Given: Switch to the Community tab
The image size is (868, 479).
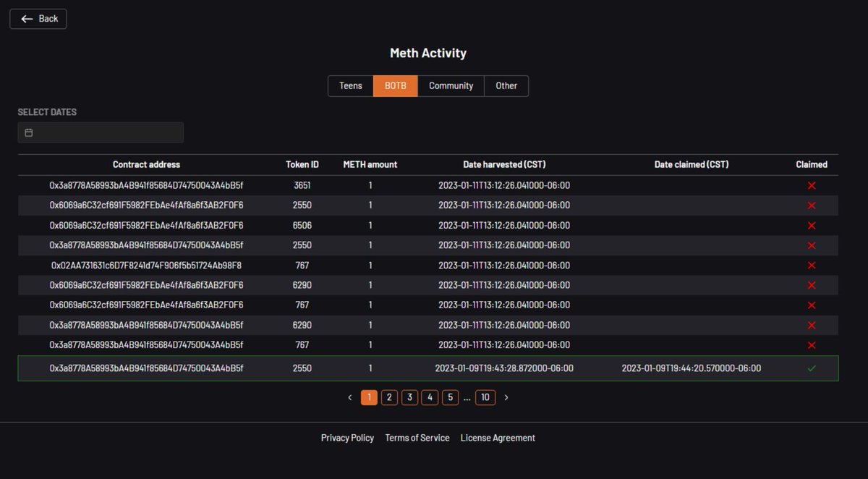Looking at the screenshot, I should 451,85.
